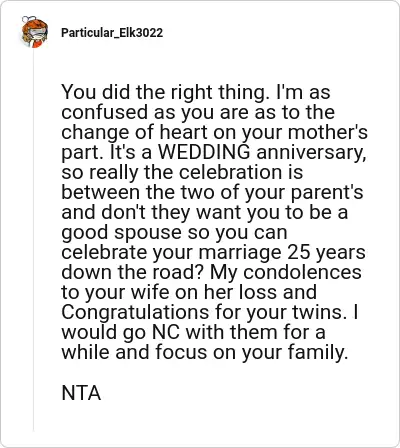Open the Particular_Elk3022 profile link
Screen dimensions: 400x448
(x=112, y=33)
